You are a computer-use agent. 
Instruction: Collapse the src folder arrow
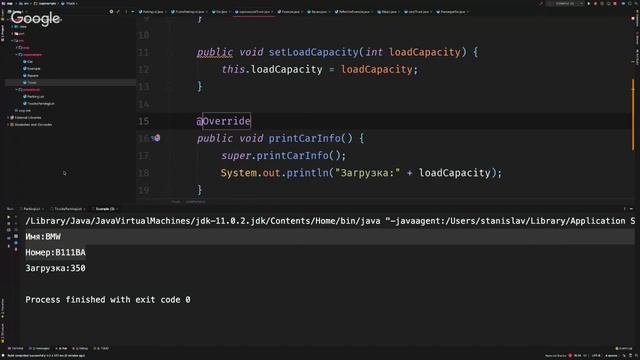tap(12, 41)
